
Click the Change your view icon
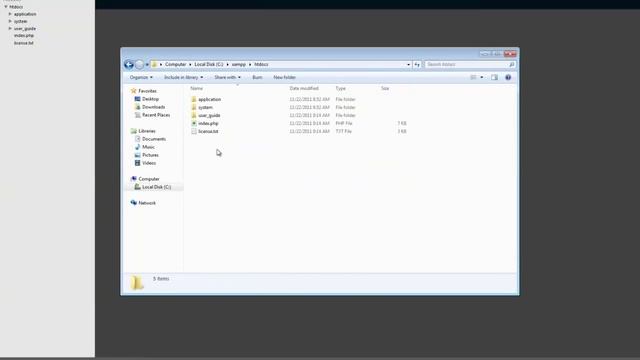click(x=473, y=77)
